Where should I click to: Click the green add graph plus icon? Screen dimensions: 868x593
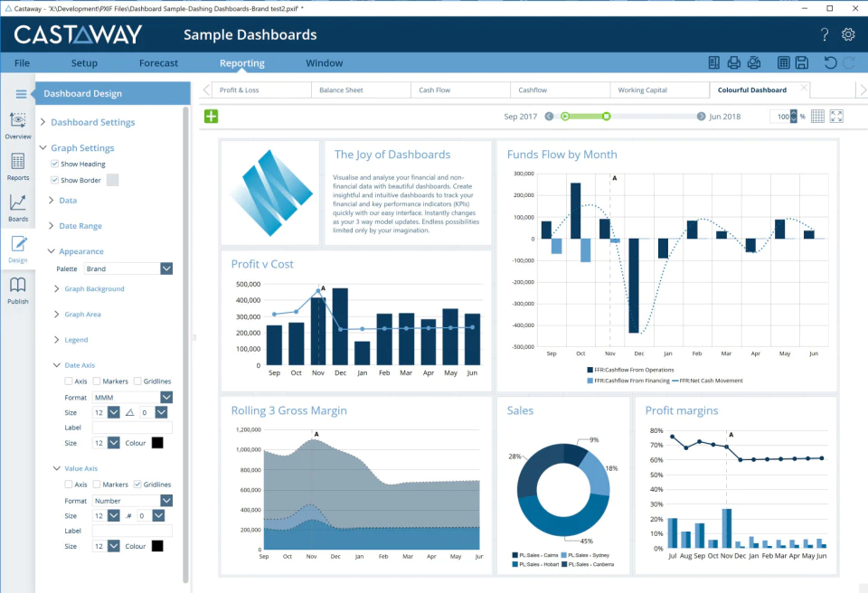tap(211, 117)
